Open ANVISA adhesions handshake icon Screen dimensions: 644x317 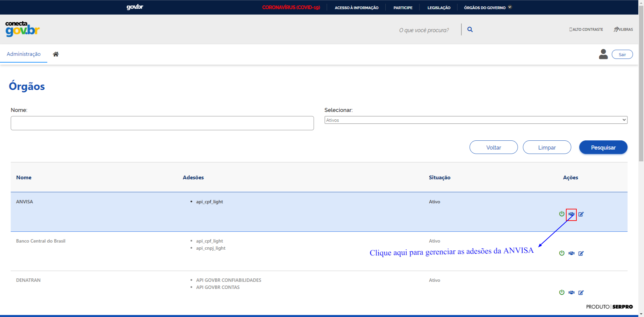[x=571, y=214]
